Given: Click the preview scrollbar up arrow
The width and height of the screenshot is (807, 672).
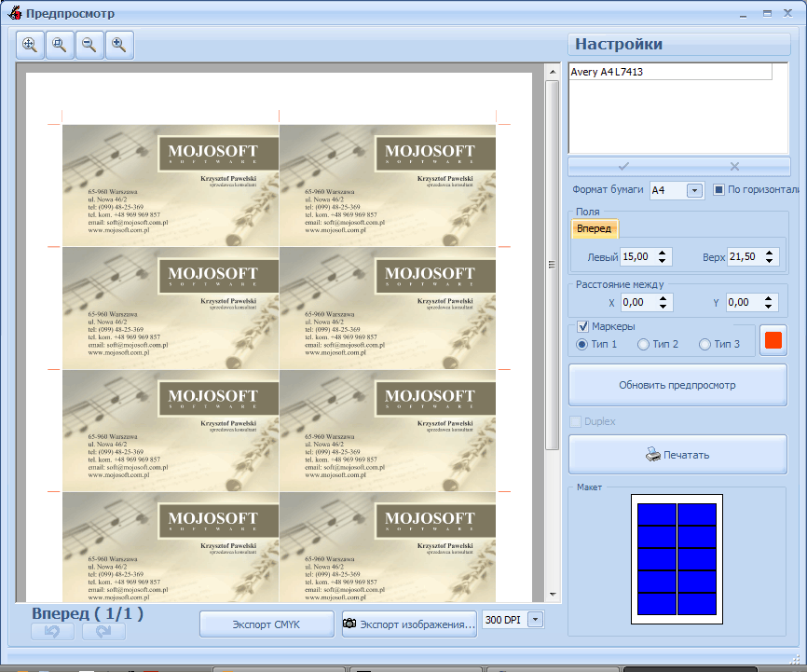Looking at the screenshot, I should tap(553, 72).
